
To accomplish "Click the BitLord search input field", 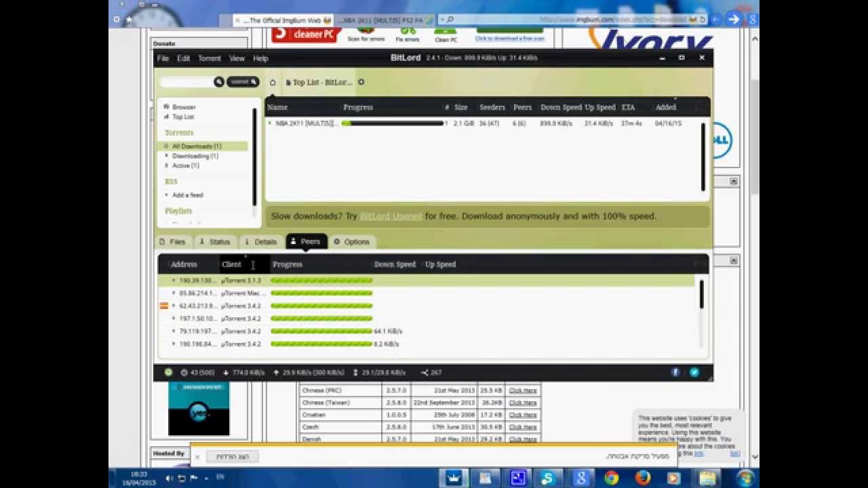I will [186, 82].
